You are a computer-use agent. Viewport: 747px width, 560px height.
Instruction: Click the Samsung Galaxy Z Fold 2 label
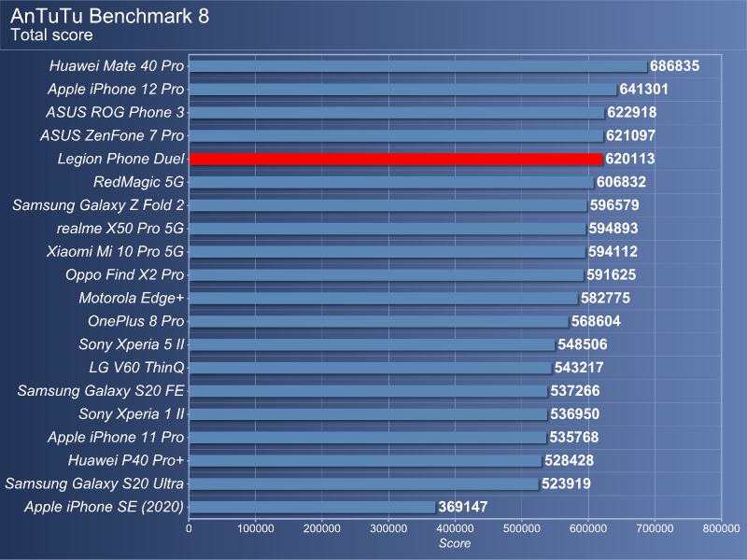click(98, 205)
